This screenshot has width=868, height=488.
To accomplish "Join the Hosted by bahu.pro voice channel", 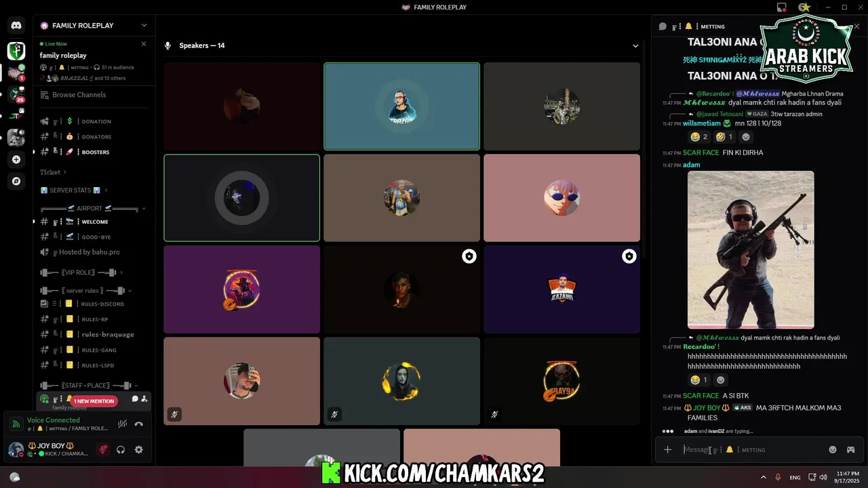I will pos(94,252).
